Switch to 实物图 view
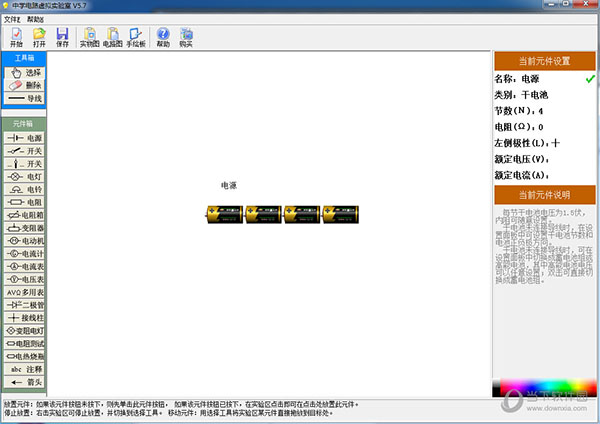The image size is (600, 424). pos(90,38)
